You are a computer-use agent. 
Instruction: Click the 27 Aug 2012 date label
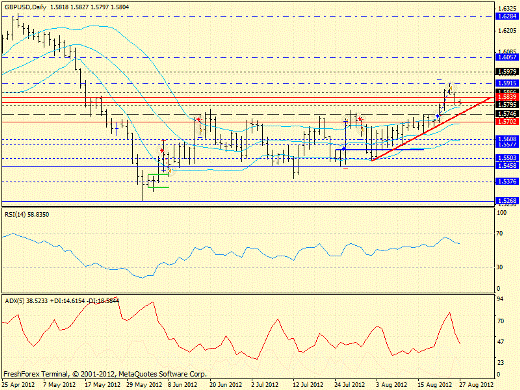pos(477,384)
